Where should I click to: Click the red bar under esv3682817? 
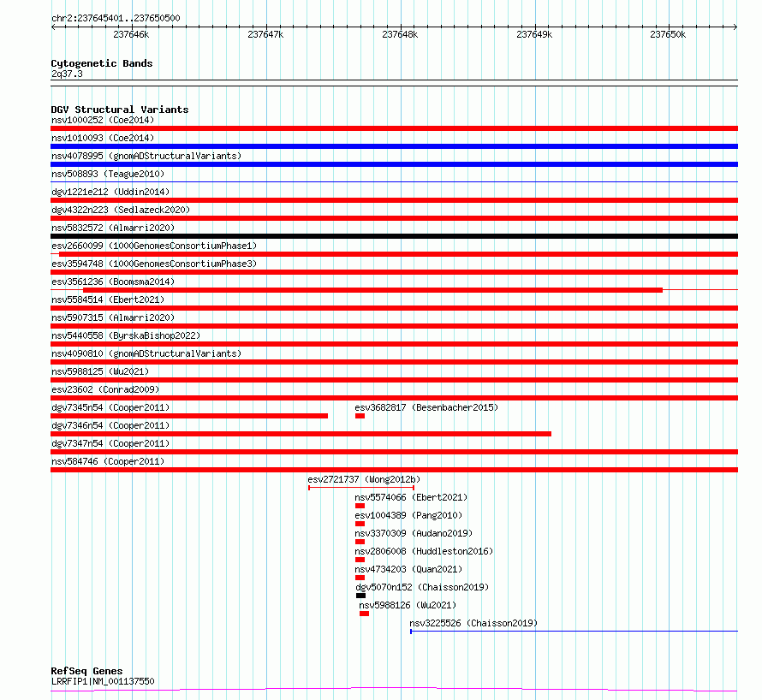click(x=360, y=416)
